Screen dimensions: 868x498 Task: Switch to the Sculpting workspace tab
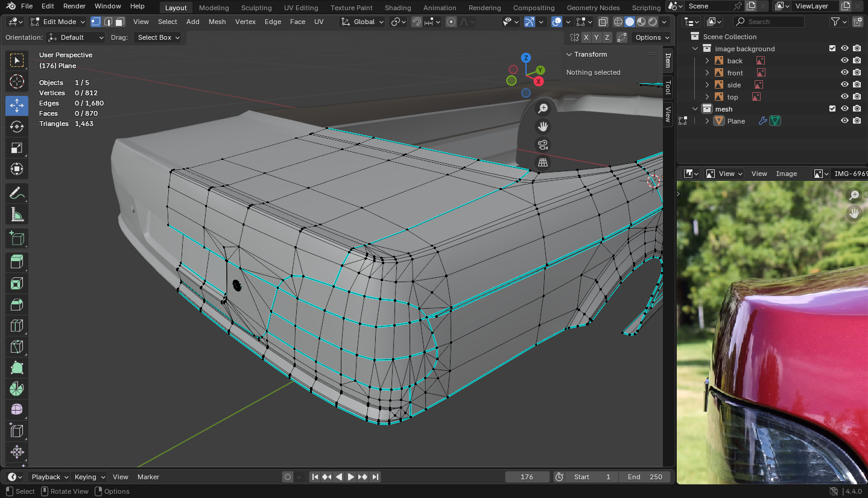tap(256, 8)
